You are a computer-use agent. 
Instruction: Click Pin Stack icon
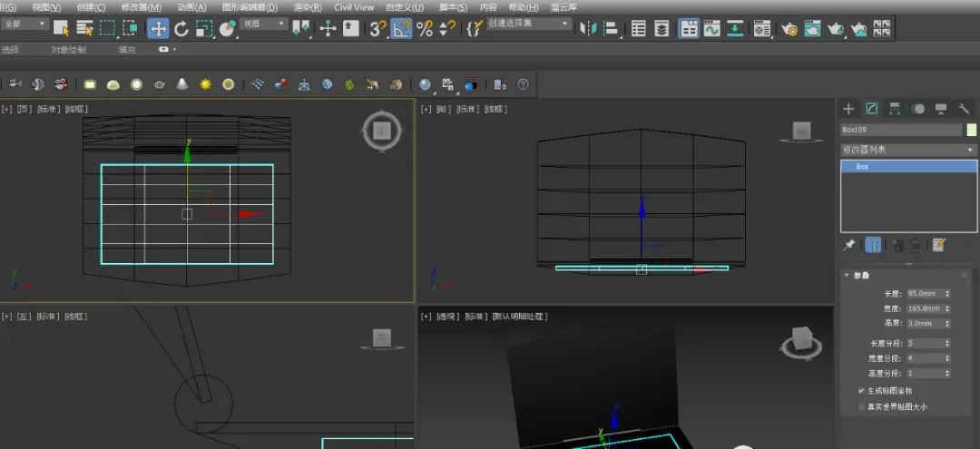click(x=848, y=246)
